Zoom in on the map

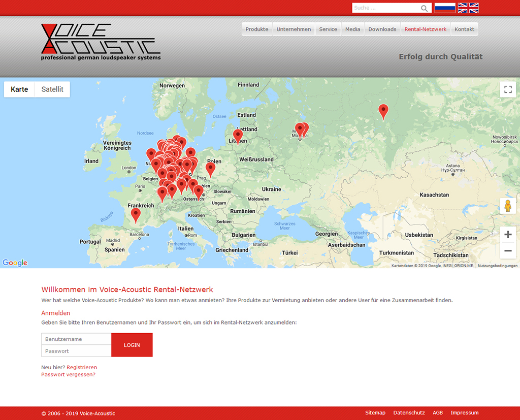coord(507,234)
